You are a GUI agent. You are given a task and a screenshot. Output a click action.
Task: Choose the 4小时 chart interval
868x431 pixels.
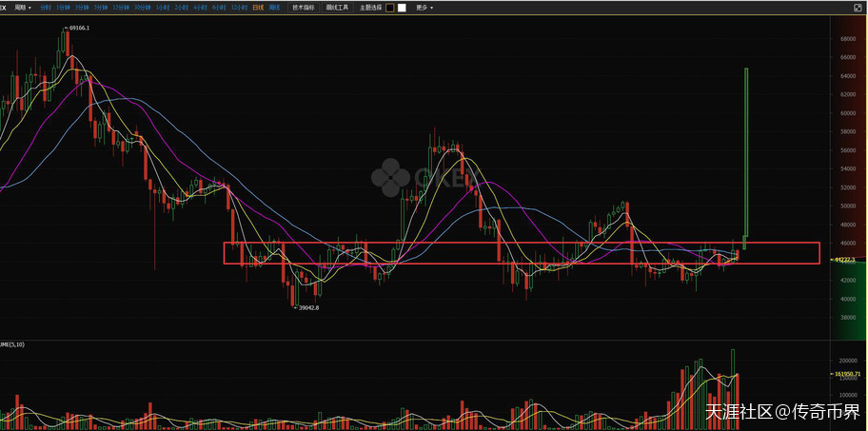pyautogui.click(x=198, y=8)
